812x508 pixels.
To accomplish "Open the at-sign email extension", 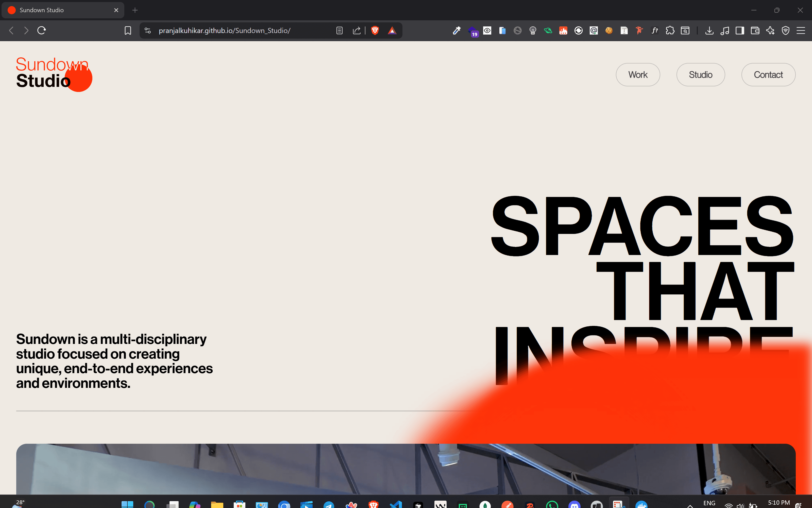I will 594,30.
